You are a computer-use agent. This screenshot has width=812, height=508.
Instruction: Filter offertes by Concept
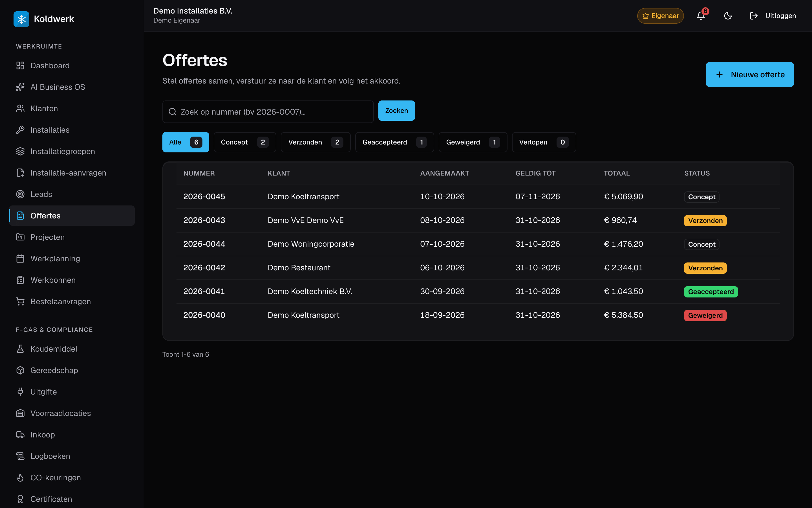point(245,142)
